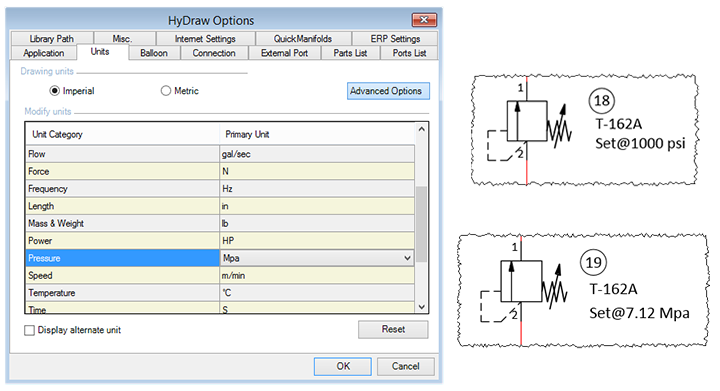Click the scroll down arrow in units table
This screenshot has width=720, height=391.
pos(422,307)
